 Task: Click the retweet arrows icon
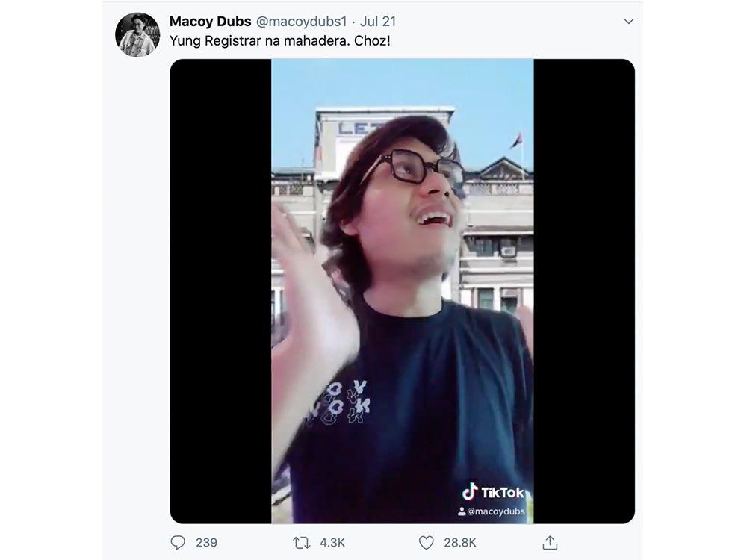302,542
